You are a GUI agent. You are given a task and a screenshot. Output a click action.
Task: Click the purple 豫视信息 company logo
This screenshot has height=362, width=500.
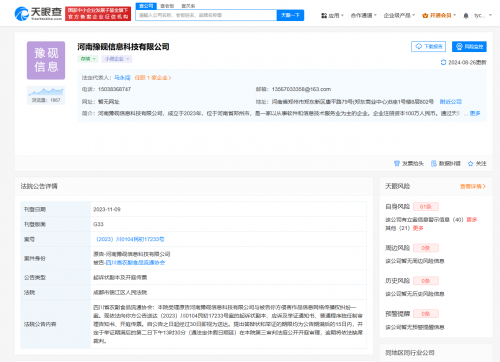pyautogui.click(x=46, y=60)
